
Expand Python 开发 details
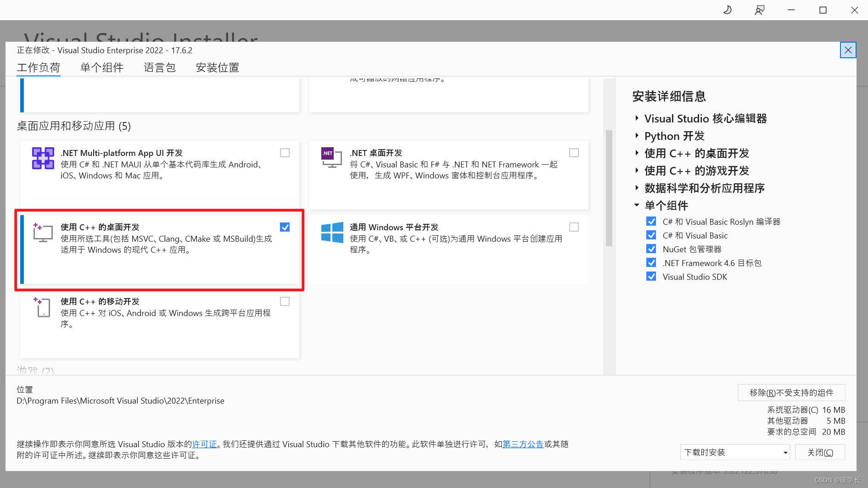click(637, 136)
